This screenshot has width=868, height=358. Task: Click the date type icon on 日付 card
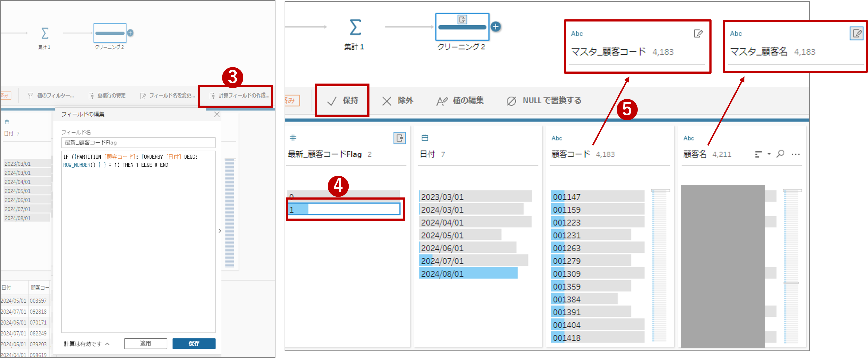coord(425,138)
